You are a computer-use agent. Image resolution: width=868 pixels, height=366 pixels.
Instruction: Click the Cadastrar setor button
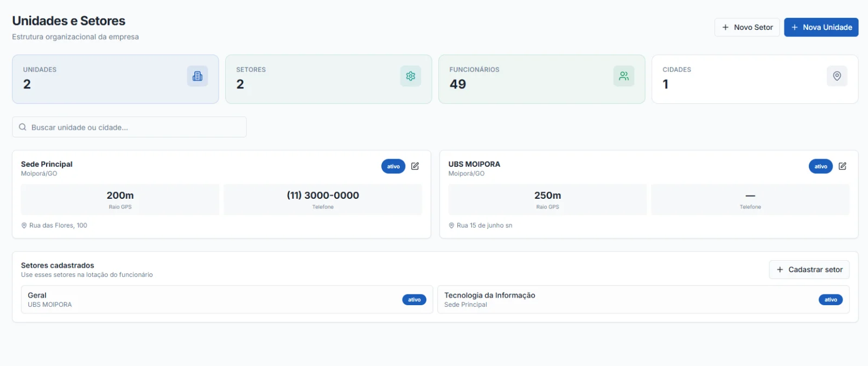point(809,269)
